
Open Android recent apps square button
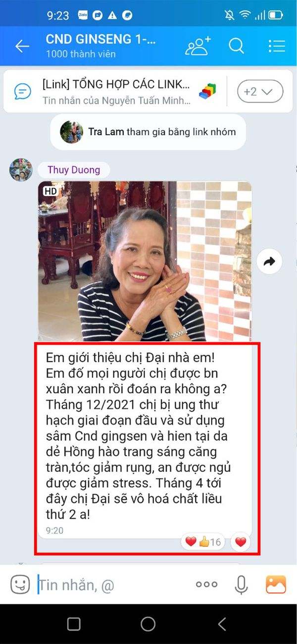click(x=73, y=624)
